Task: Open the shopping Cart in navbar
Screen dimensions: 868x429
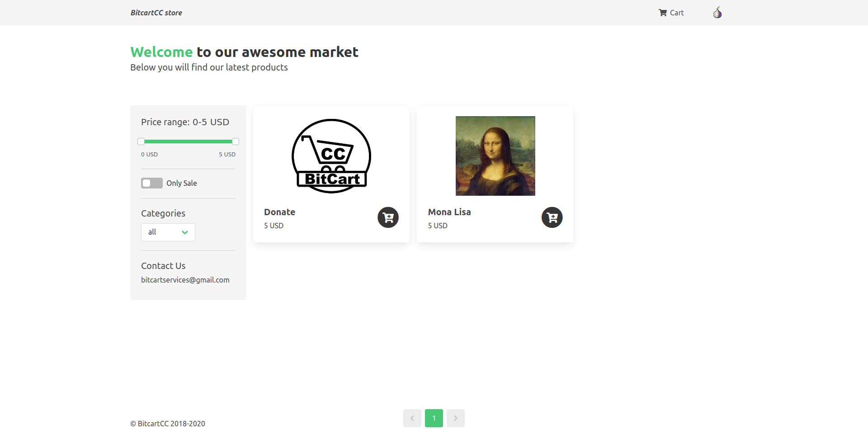Action: pyautogui.click(x=671, y=13)
